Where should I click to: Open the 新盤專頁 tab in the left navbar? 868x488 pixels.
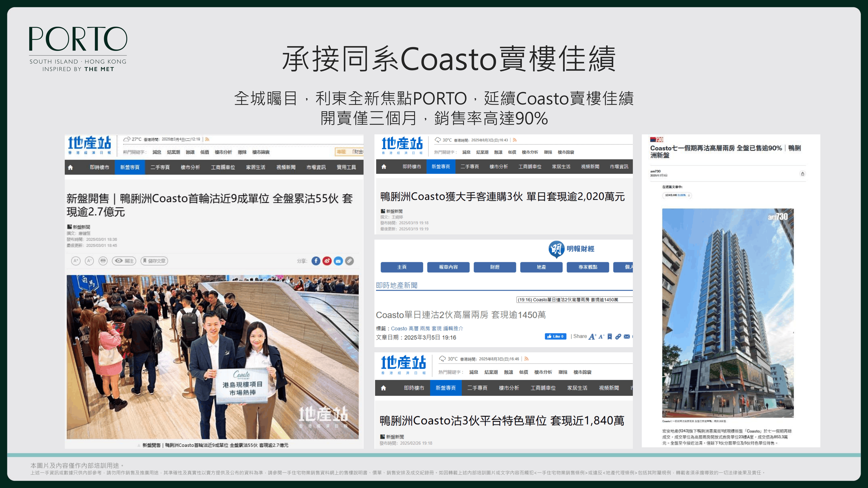[x=130, y=167]
